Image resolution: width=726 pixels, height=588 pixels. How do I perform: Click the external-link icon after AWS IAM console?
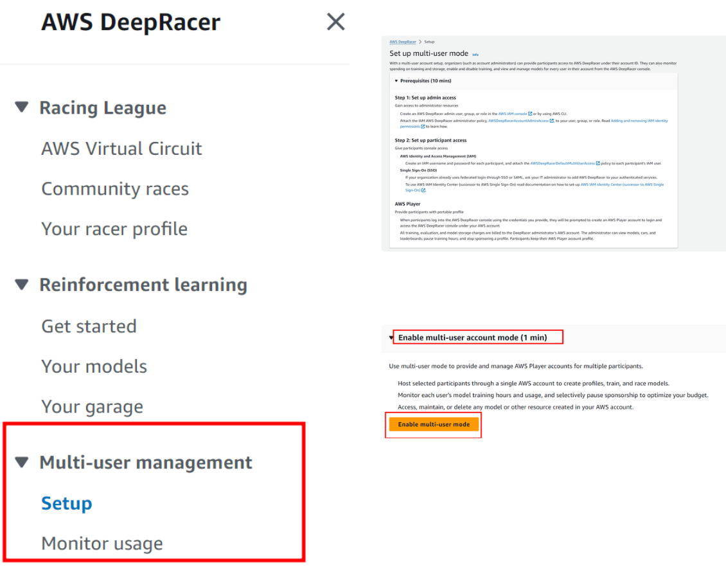click(530, 114)
